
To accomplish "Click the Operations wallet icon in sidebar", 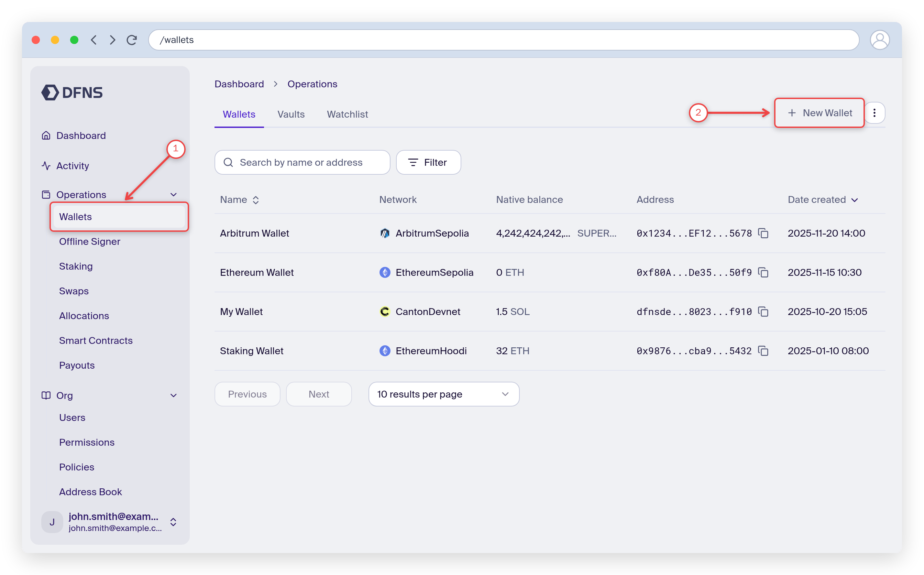I will [x=46, y=195].
